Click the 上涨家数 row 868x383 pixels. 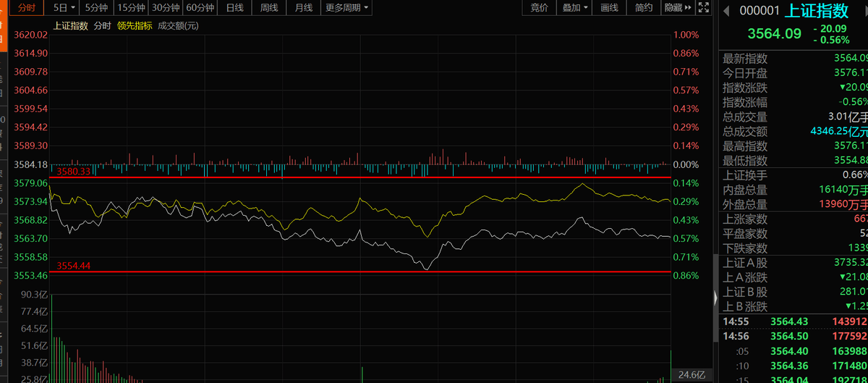[794, 219]
